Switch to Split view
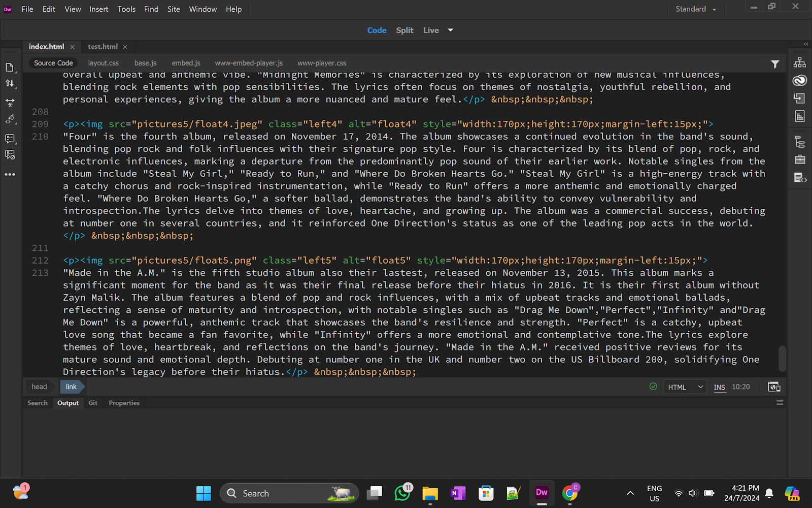The image size is (812, 508). click(x=404, y=30)
